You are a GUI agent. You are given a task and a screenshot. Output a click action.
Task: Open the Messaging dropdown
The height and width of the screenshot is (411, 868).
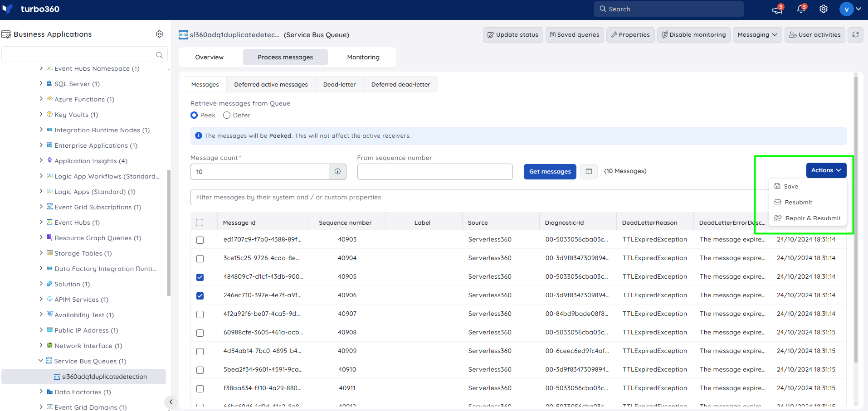click(757, 34)
